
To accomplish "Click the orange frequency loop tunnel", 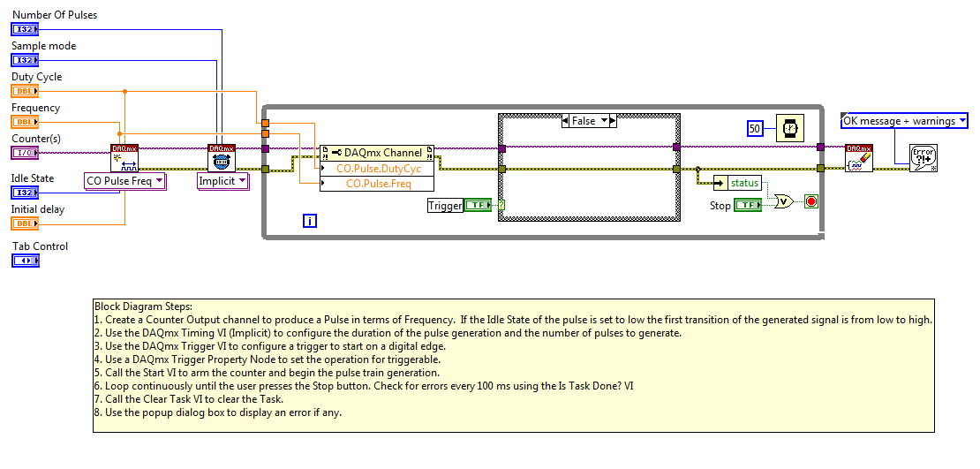I will [x=266, y=134].
